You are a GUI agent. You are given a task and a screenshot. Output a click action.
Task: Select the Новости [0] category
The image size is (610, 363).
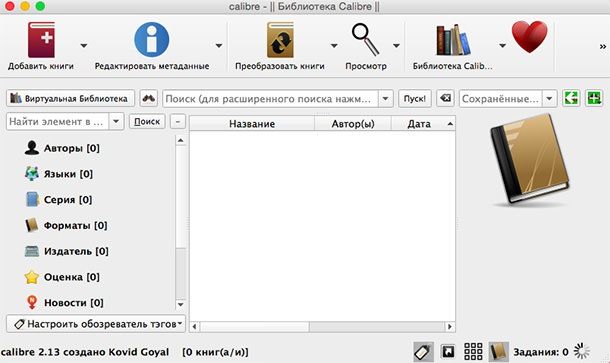(64, 303)
